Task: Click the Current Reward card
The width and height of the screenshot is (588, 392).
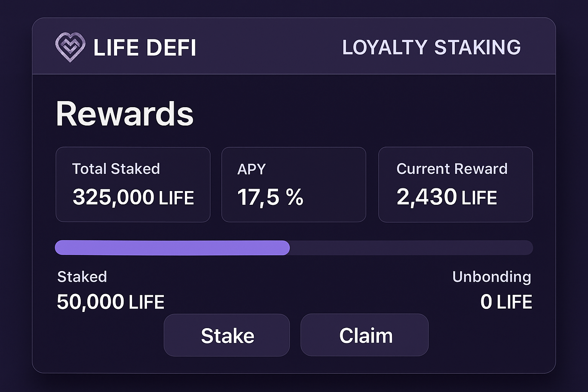Action: coord(456,185)
